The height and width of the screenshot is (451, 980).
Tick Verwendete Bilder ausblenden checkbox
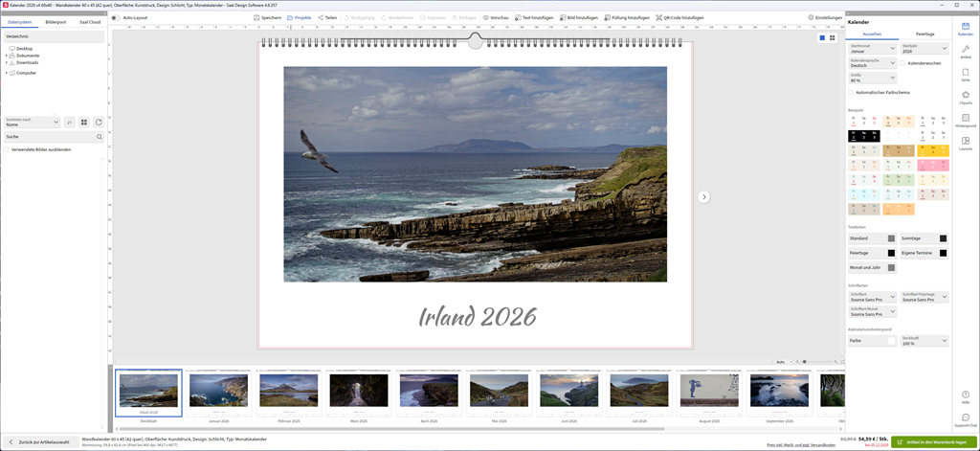(x=8, y=149)
